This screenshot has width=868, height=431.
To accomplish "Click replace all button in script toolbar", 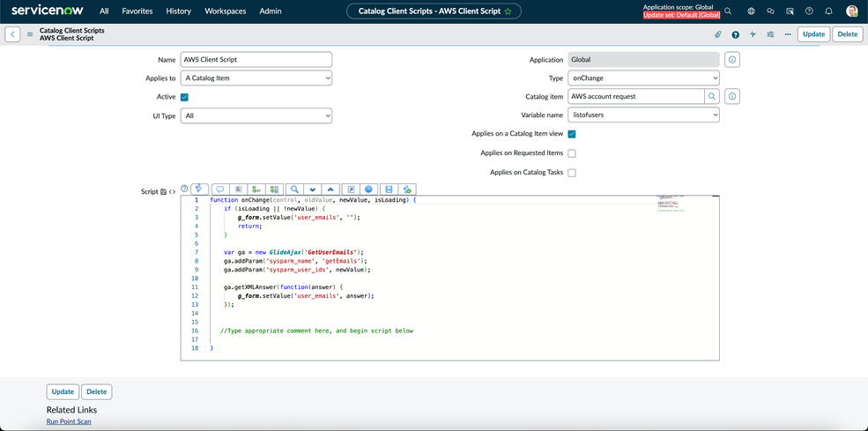I will point(275,189).
